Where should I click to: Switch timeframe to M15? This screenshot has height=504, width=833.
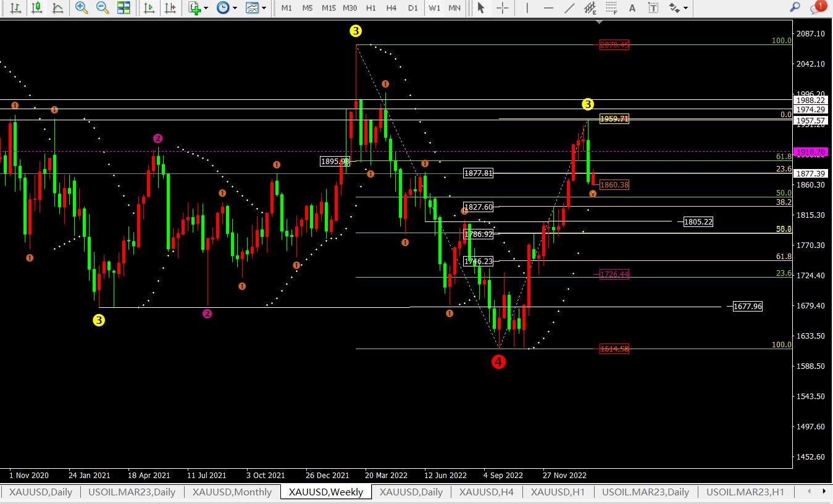coord(329,8)
